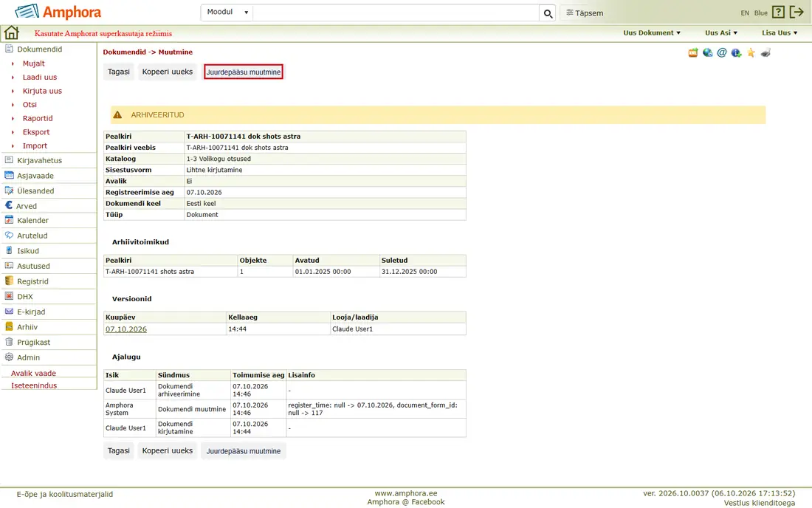The height and width of the screenshot is (508, 812).
Task: Open Registrid via the database icon
Action: (x=9, y=281)
